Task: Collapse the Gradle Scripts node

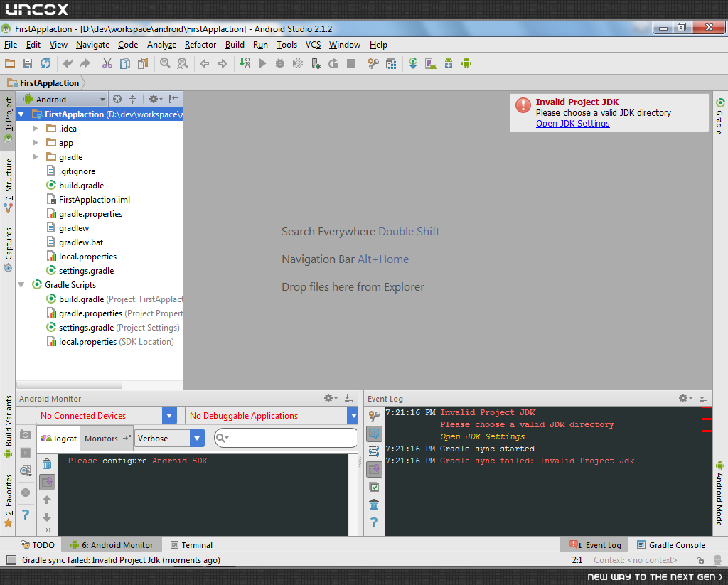Action: 21,284
